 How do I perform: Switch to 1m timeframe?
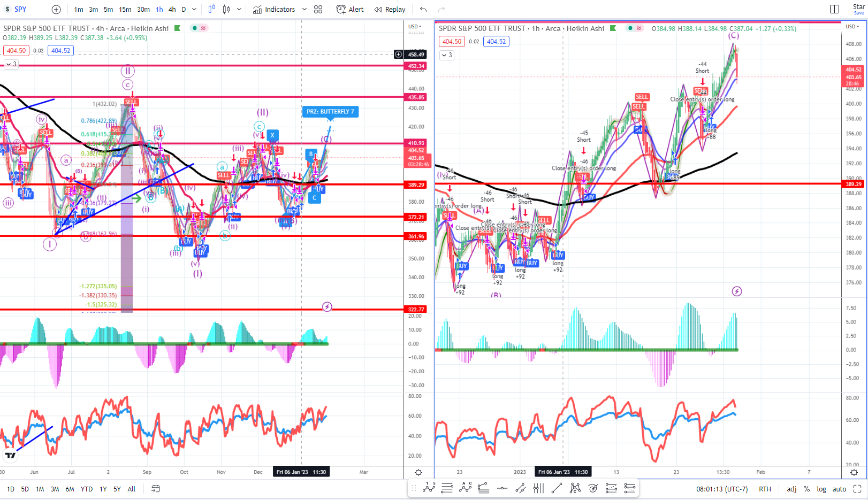79,9
